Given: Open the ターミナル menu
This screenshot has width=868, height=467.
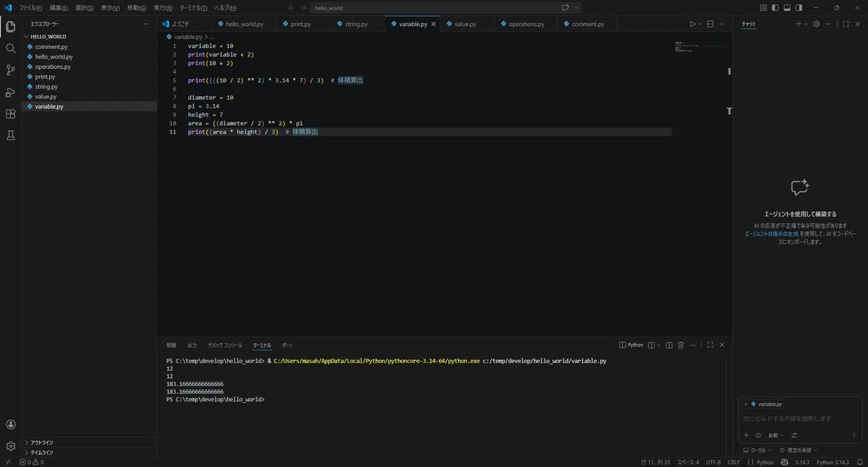Looking at the screenshot, I should (x=193, y=8).
